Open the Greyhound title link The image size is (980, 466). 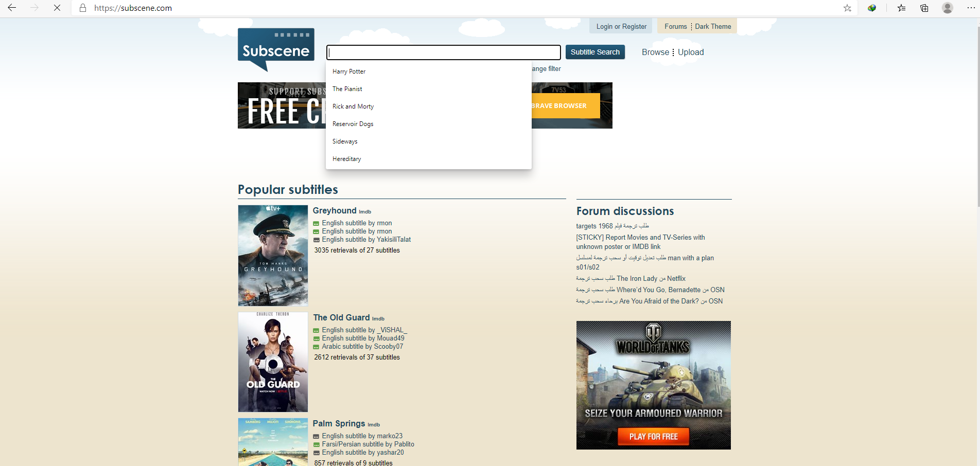335,211
